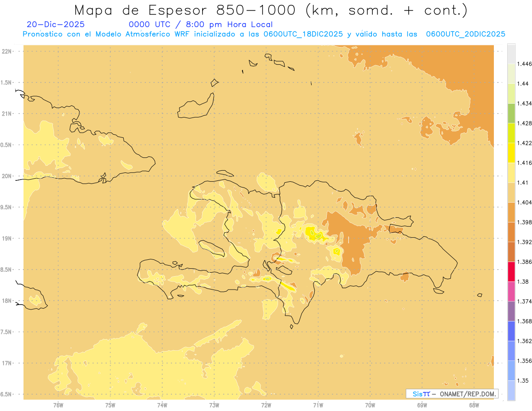The image size is (532, 411).
Task: Click the legend value 1.398
Action: (524, 222)
